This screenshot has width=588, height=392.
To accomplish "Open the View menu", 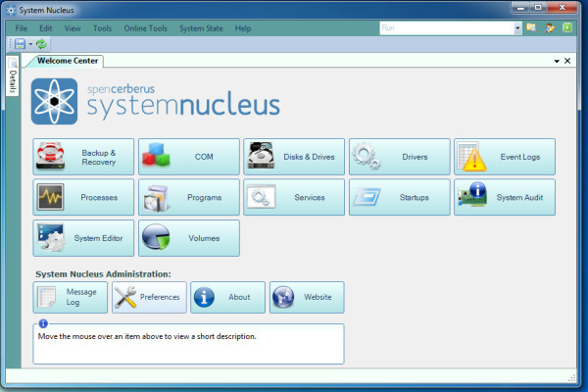I will 73,28.
